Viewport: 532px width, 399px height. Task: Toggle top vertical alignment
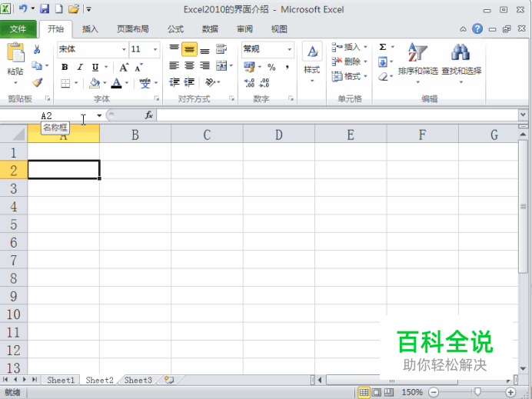click(x=174, y=49)
